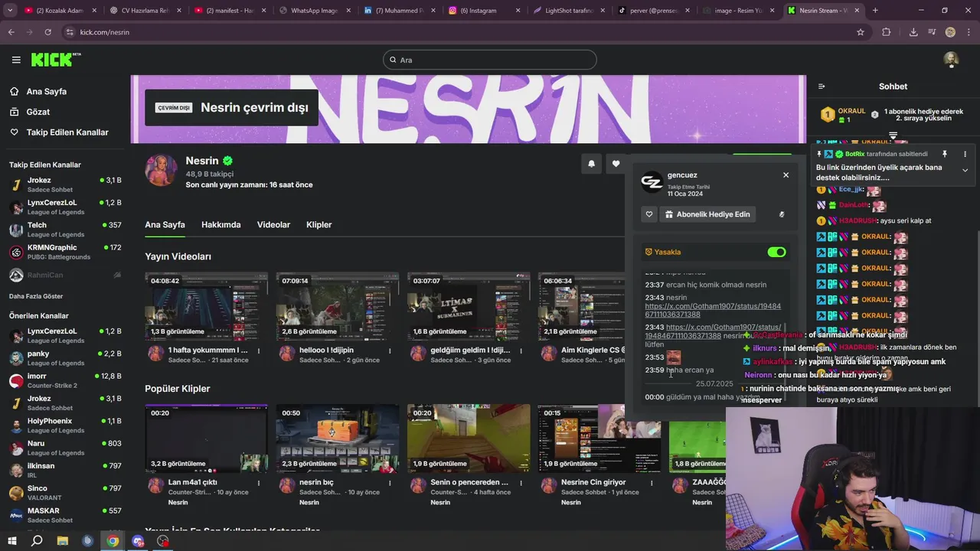Open Windows taskbar search

pos(37,541)
